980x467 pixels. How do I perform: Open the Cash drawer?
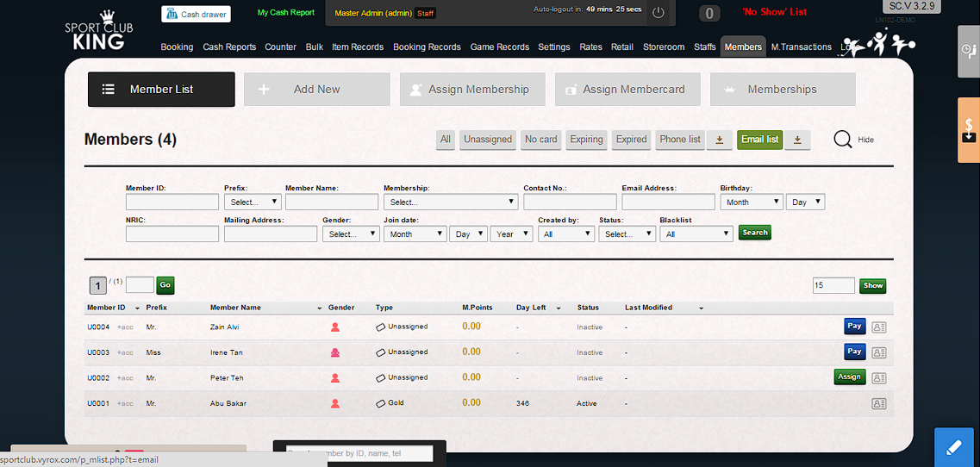pos(196,14)
